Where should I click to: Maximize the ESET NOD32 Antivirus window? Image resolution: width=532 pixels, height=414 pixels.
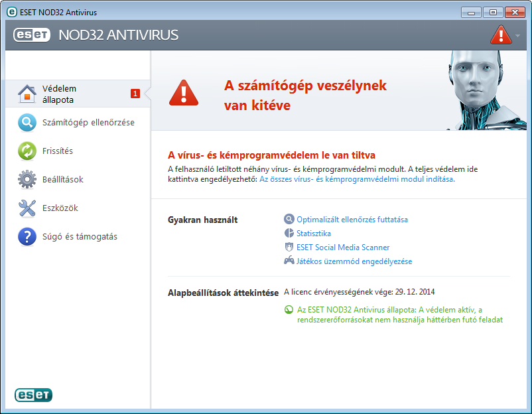coord(493,13)
